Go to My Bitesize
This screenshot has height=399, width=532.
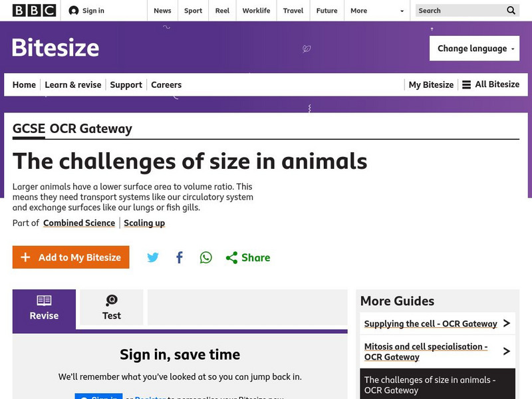click(431, 84)
